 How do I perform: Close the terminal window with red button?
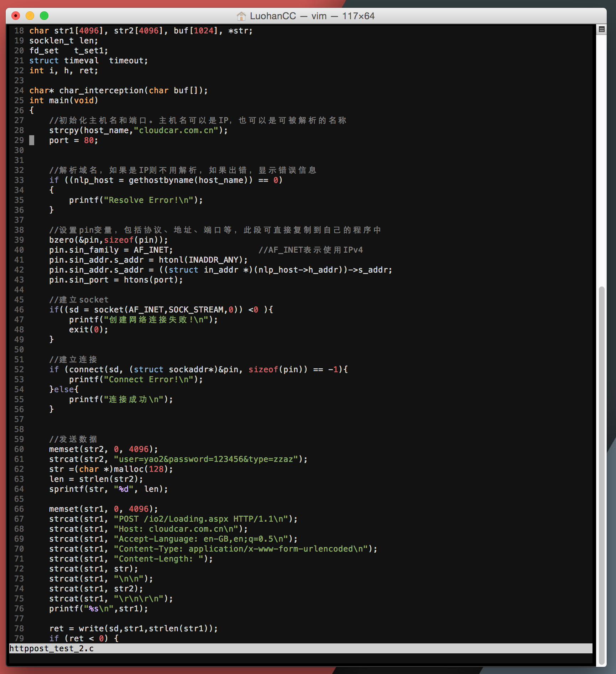[16, 16]
